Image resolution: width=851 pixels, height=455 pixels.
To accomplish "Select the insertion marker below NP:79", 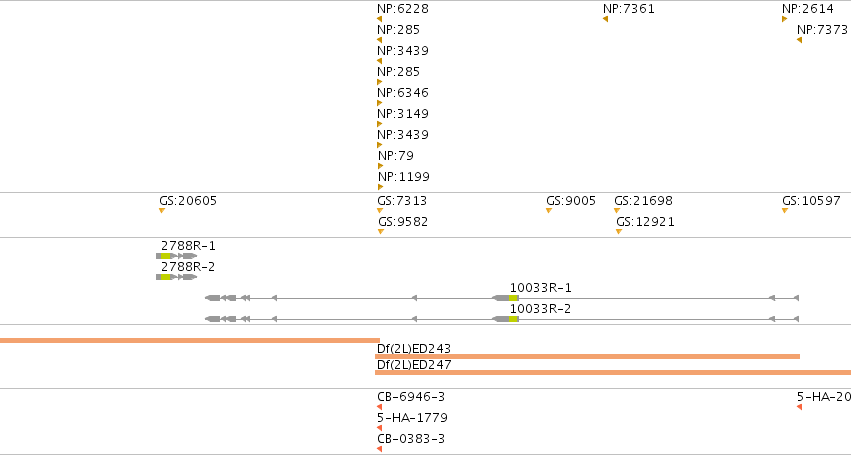I will pyautogui.click(x=380, y=166).
